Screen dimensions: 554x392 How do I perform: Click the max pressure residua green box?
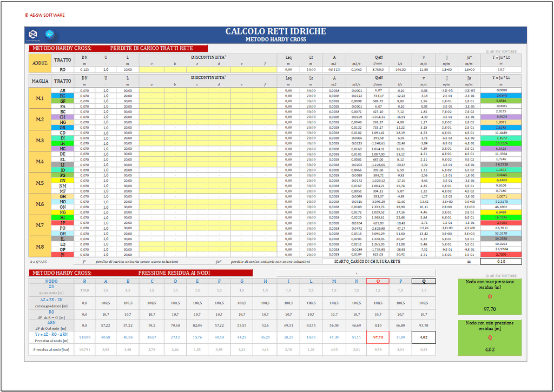[x=490, y=296]
